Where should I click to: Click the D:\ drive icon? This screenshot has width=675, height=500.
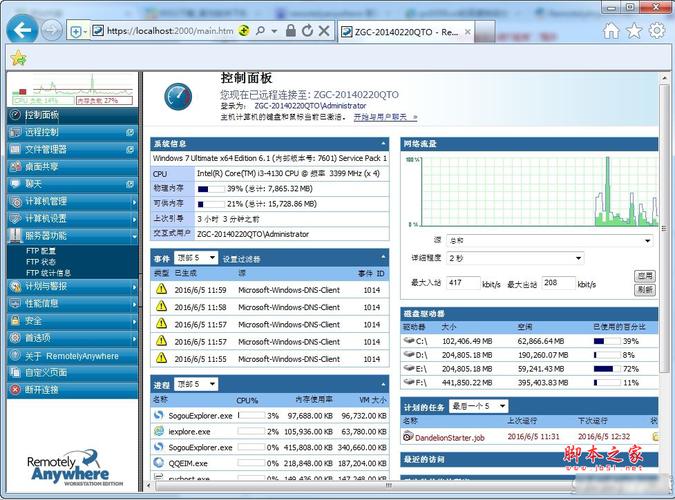(x=409, y=354)
